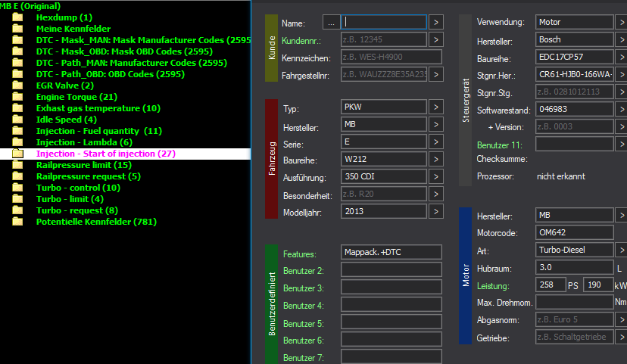Click the ellipsis button beside Name field
This screenshot has height=364, width=627.
point(330,22)
